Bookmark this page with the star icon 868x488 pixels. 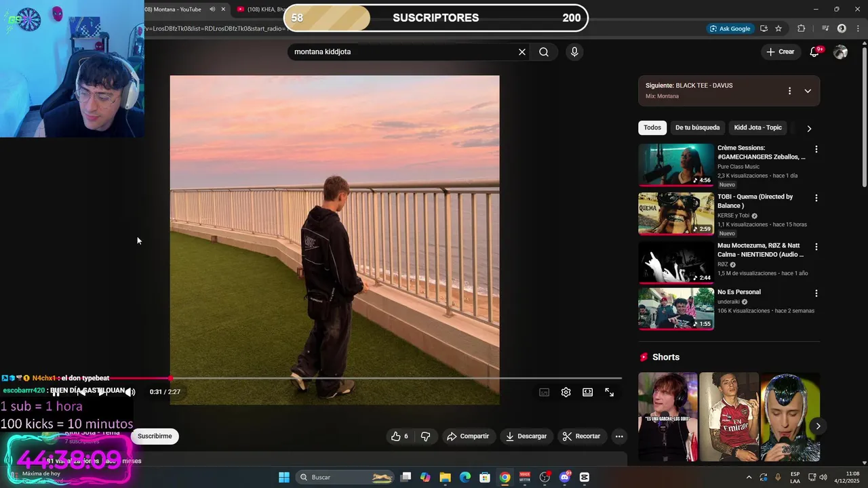click(778, 28)
